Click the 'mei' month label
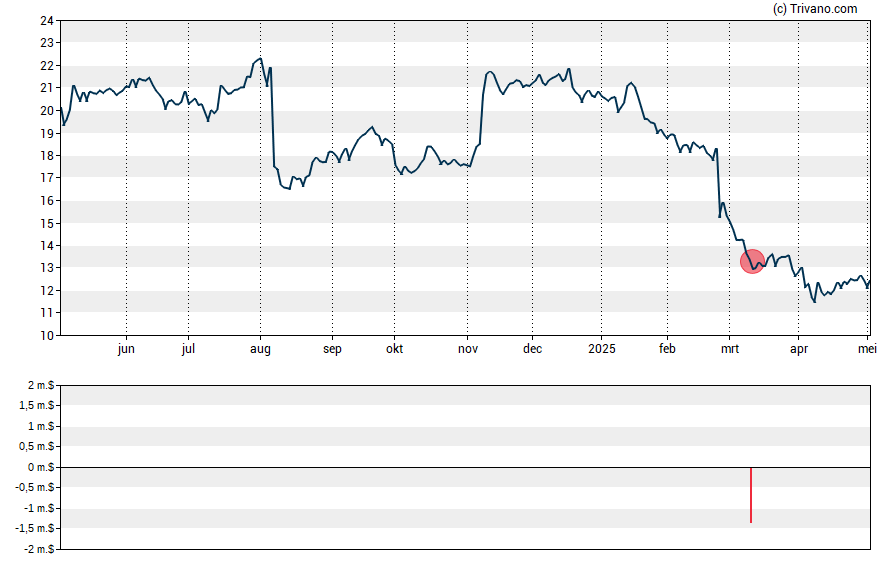Image resolution: width=888 pixels, height=565 pixels. pos(868,349)
